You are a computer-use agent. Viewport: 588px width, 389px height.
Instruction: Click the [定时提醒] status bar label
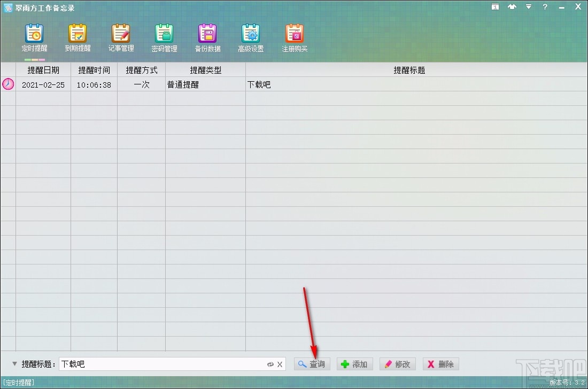(x=18, y=382)
